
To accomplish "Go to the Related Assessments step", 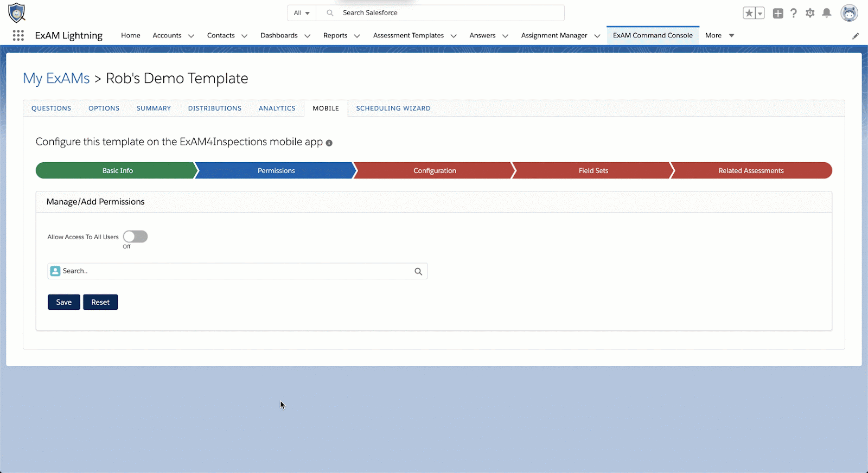I will tap(751, 170).
